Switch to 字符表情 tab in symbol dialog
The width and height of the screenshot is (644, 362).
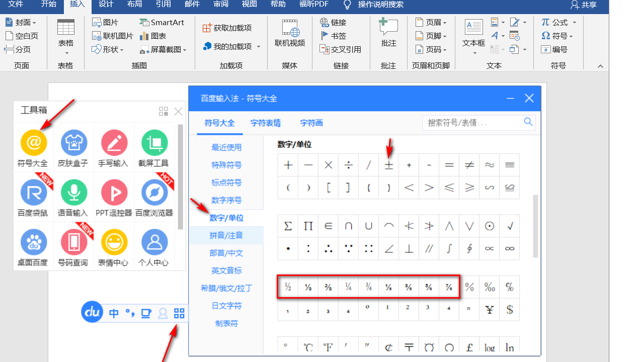(266, 123)
